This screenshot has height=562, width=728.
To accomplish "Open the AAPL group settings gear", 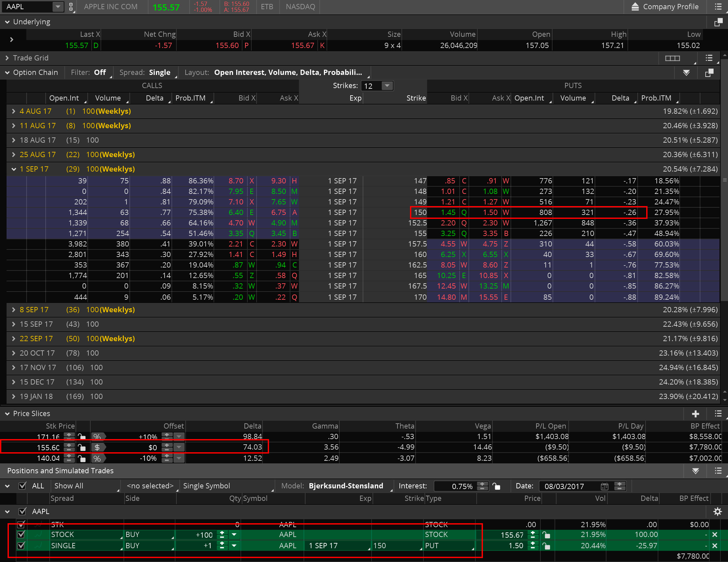I will [717, 512].
